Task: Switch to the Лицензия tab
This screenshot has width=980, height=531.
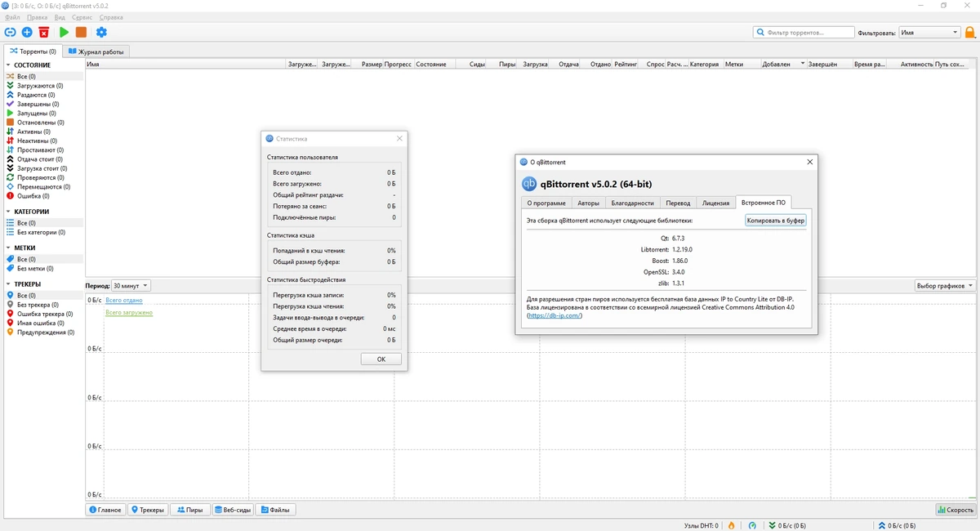Action: click(x=716, y=203)
